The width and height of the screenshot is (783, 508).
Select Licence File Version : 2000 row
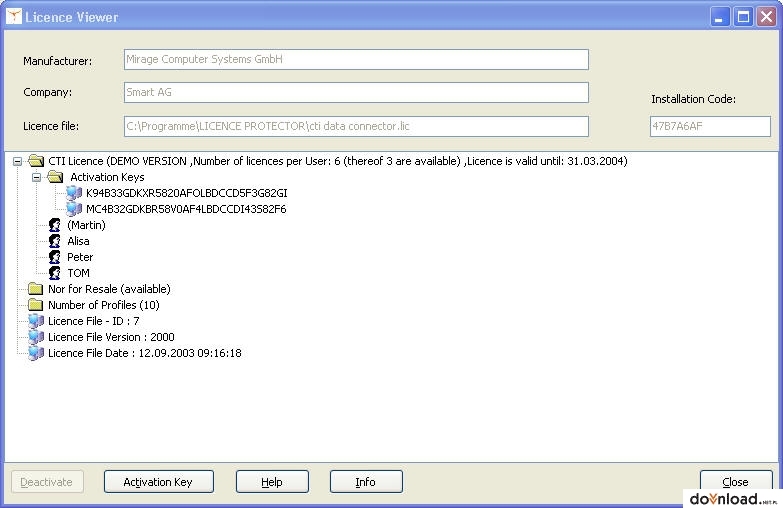tap(111, 337)
